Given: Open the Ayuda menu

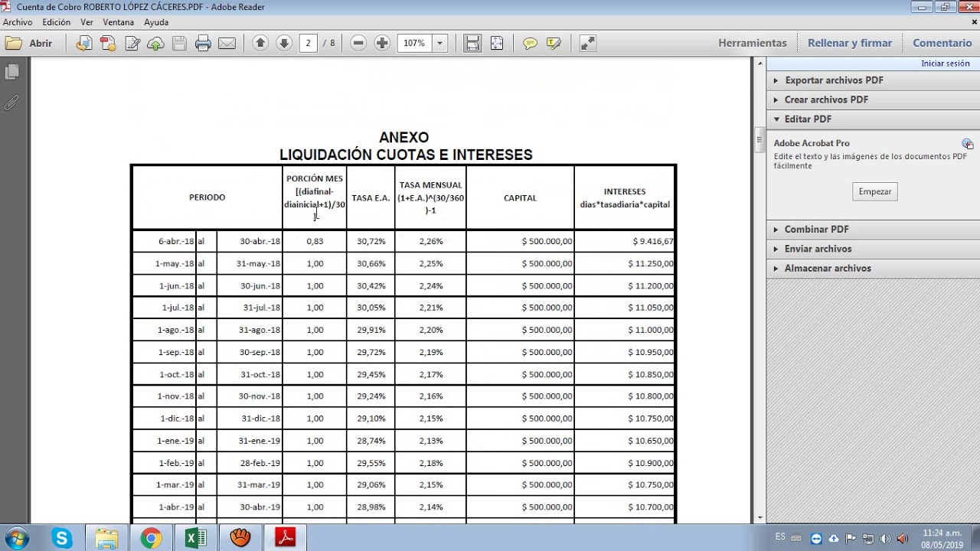Looking at the screenshot, I should coord(156,22).
